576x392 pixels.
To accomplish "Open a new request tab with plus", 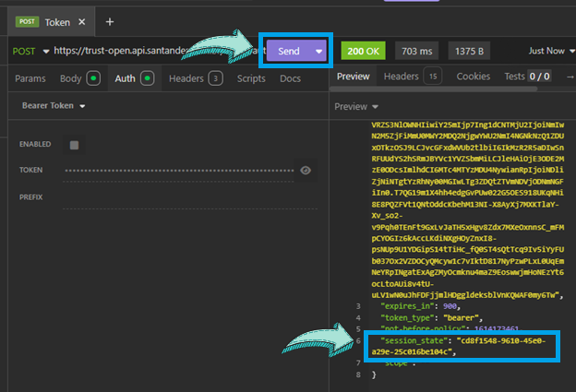I will tap(110, 22).
